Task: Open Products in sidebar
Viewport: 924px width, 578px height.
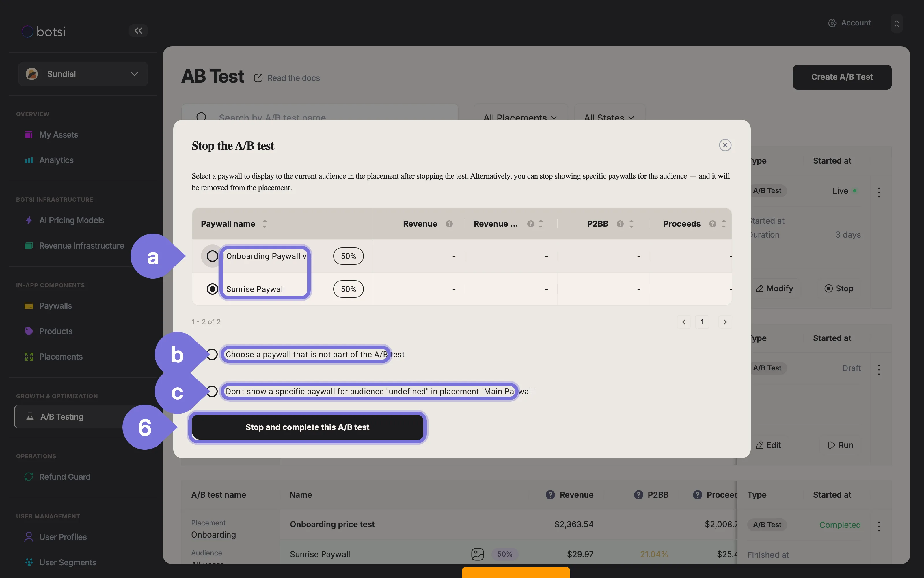Action: click(x=56, y=331)
